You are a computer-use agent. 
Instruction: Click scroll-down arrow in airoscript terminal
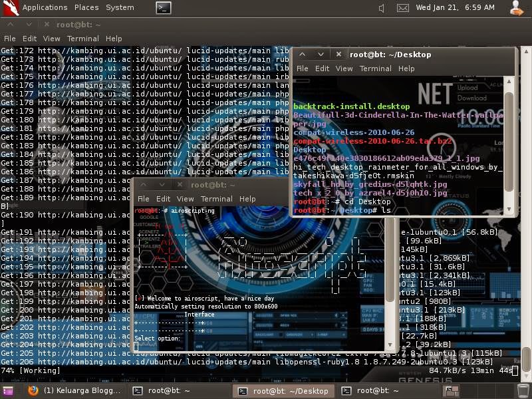point(390,344)
